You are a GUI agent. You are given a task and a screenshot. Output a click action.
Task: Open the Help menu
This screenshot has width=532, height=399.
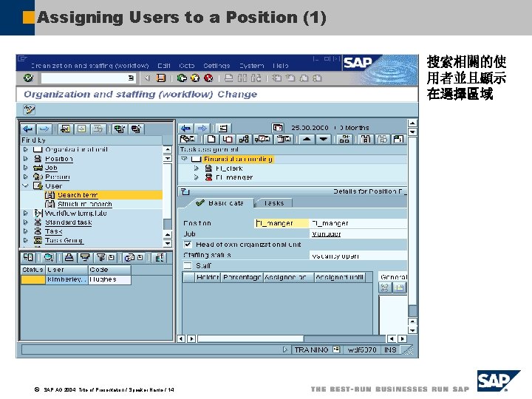[280, 66]
